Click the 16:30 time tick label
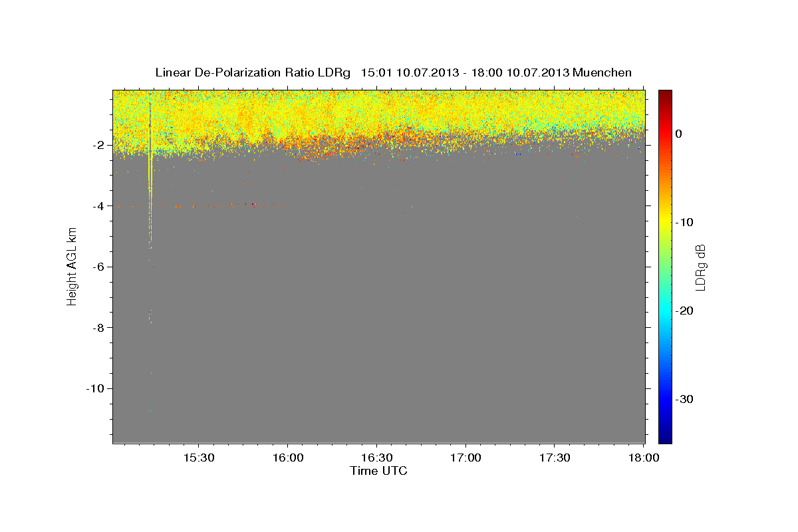 click(376, 458)
